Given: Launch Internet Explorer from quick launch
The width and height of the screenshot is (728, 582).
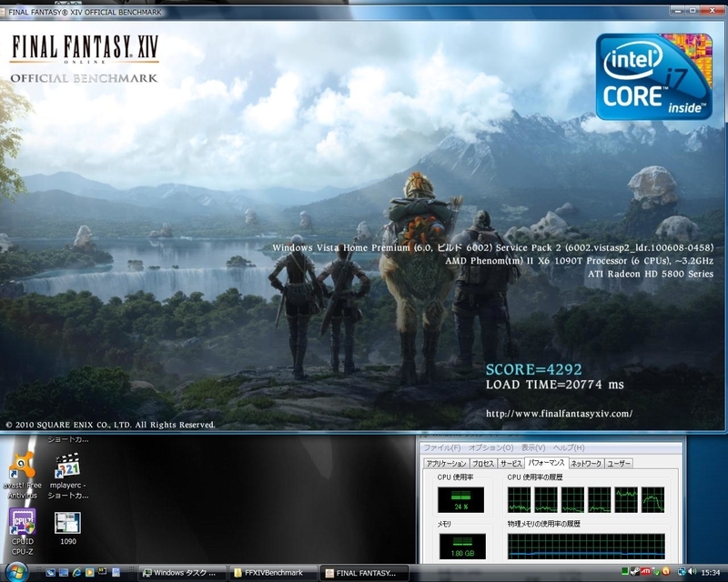Looking at the screenshot, I should 77,572.
